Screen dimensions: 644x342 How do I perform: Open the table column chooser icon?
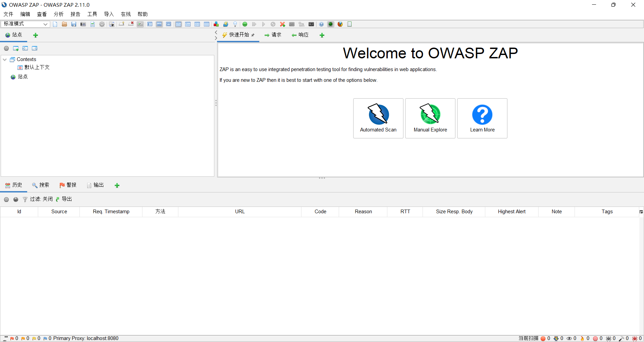click(641, 212)
